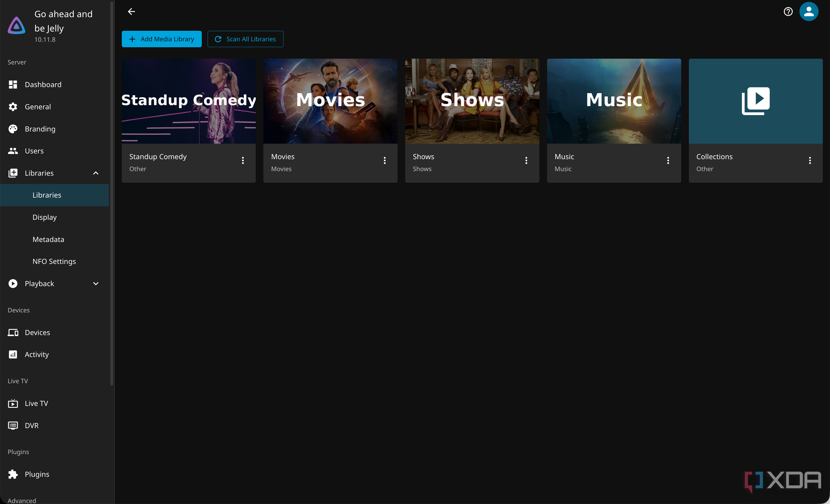830x504 pixels.
Task: Open Movies library three-dot menu
Action: (384, 160)
